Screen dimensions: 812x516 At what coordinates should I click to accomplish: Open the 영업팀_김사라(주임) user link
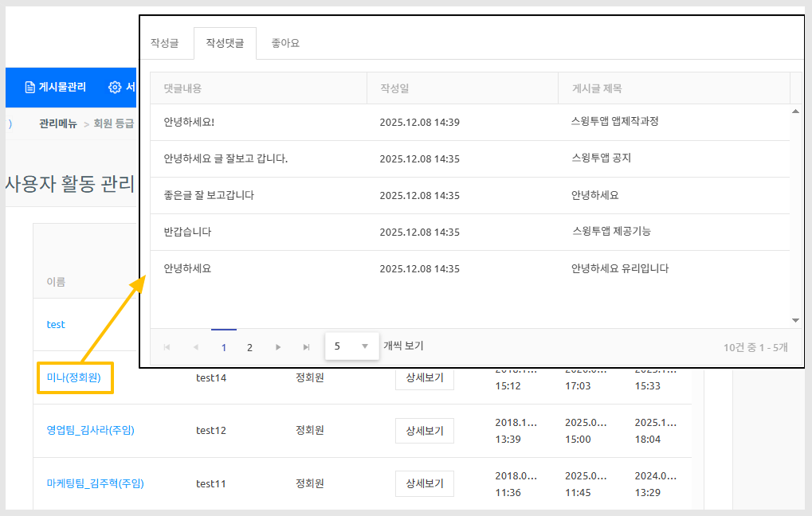pyautogui.click(x=90, y=431)
